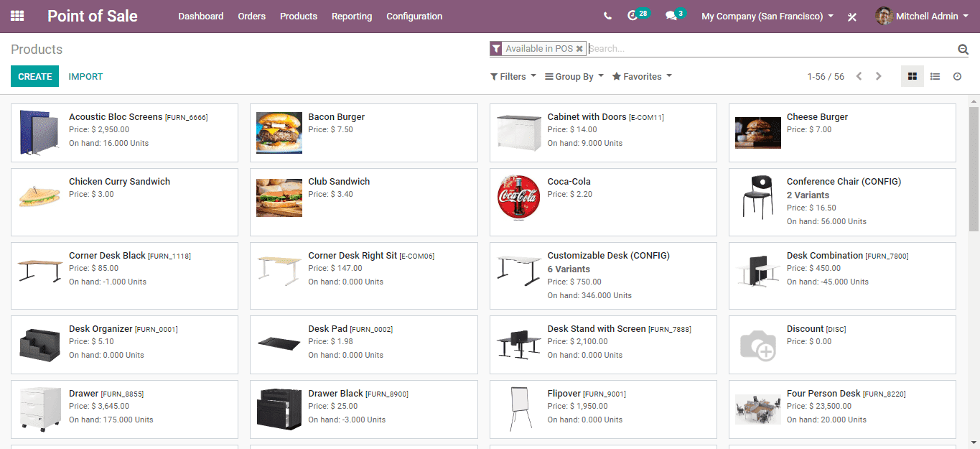Click the phone call icon
This screenshot has width=980, height=449.
pyautogui.click(x=607, y=16)
